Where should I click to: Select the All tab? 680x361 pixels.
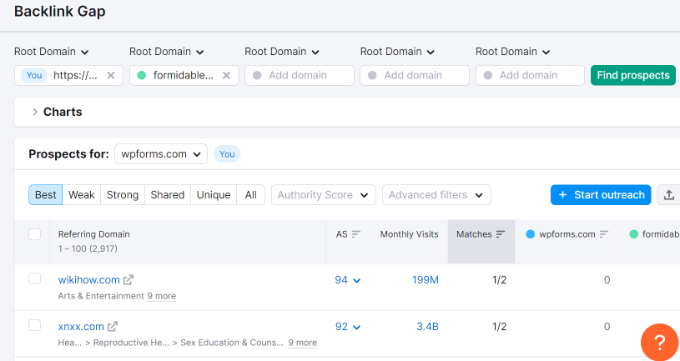[x=251, y=195]
